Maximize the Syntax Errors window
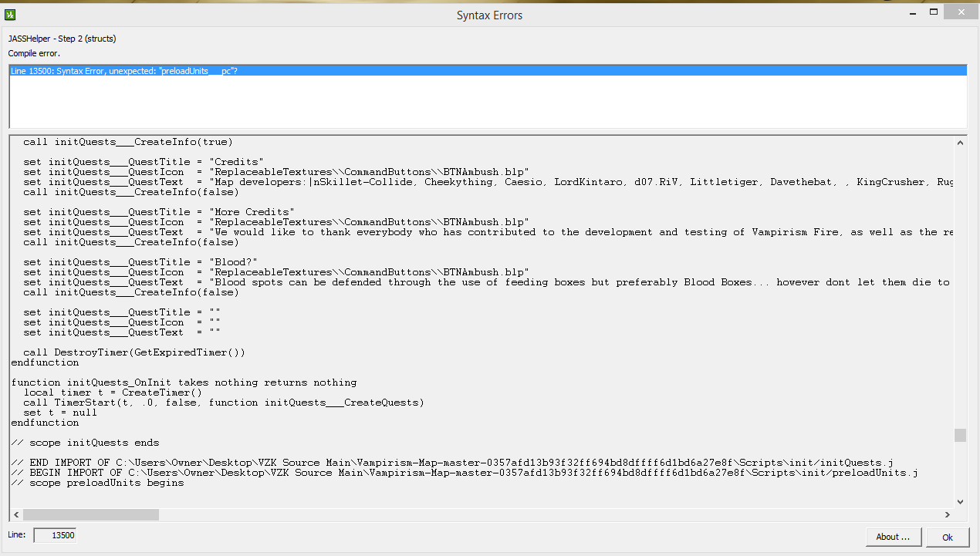Image resolution: width=980 pixels, height=556 pixels. (933, 12)
